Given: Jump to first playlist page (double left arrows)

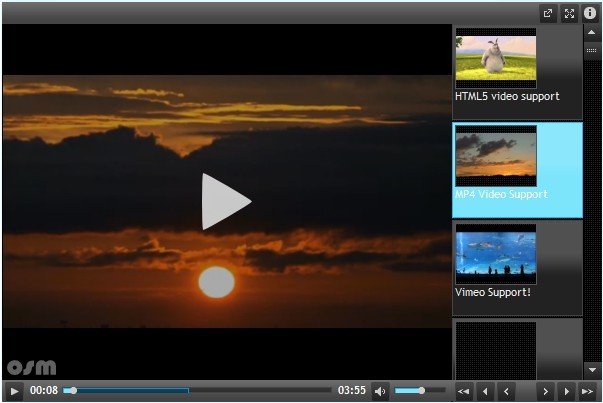Looking at the screenshot, I should [x=463, y=391].
